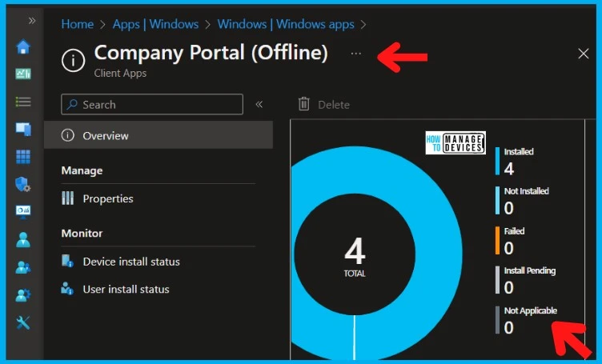Click the Delete button
This screenshot has width=602, height=364.
pyautogui.click(x=324, y=104)
